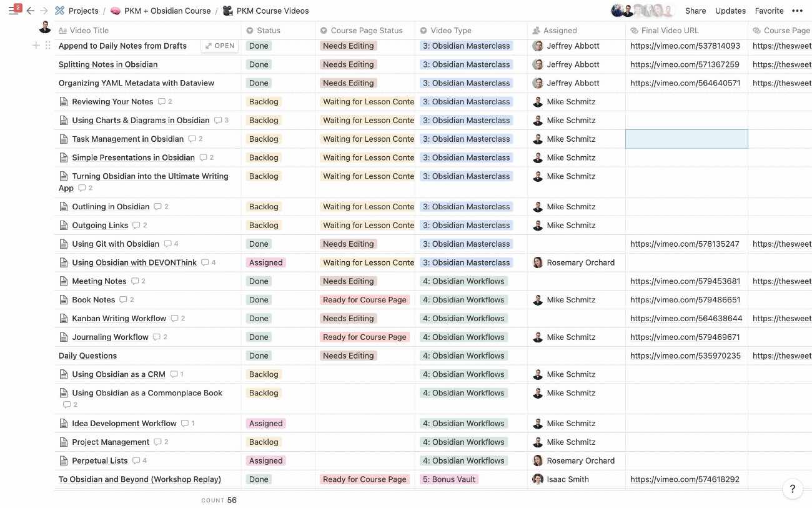Click 5: Bonus Vault video type tag
This screenshot has width=812, height=508.
[449, 480]
